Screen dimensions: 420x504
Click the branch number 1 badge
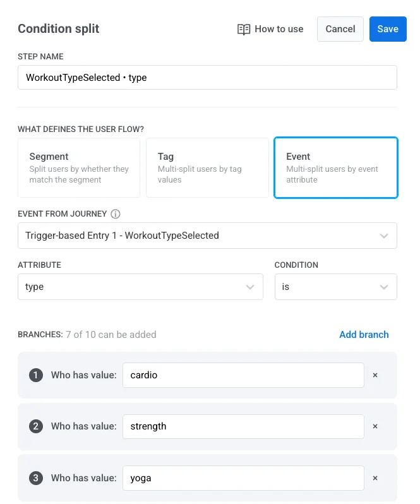(x=36, y=375)
